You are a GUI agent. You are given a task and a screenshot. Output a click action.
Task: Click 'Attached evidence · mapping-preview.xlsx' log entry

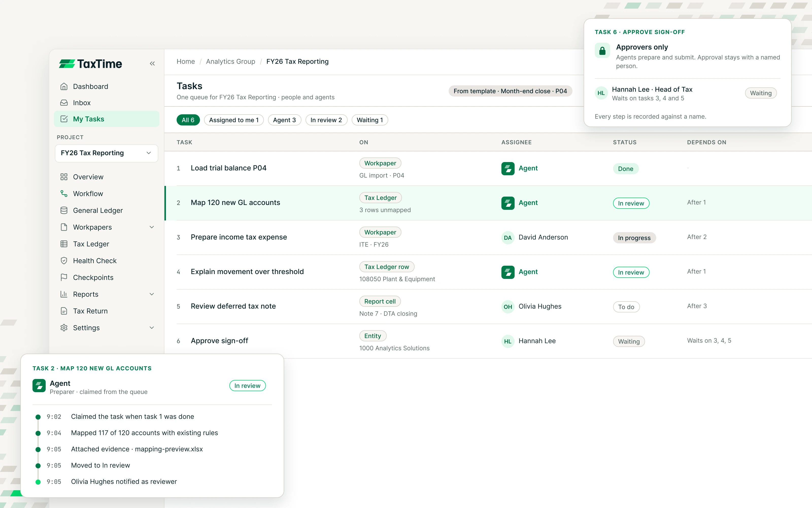[x=137, y=450]
